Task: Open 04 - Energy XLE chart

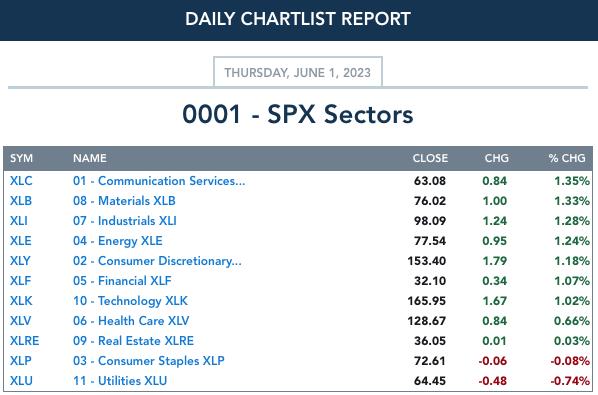Action: pos(118,241)
